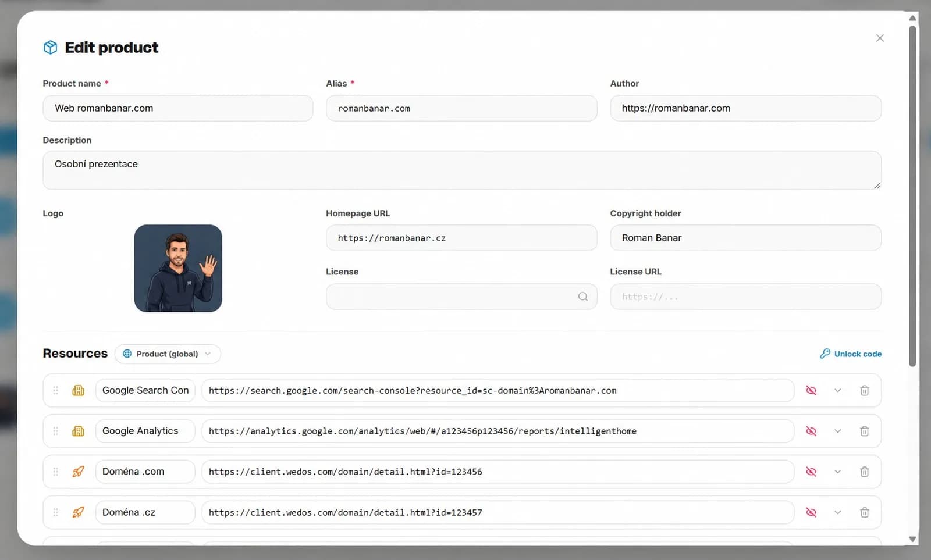Click the Description textarea
The height and width of the screenshot is (560, 931).
462,170
